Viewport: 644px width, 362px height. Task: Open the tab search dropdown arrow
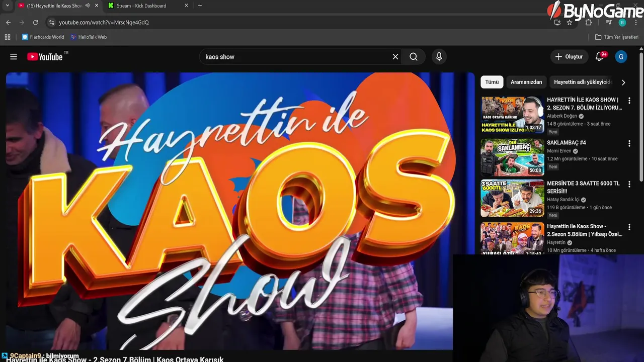coord(7,6)
